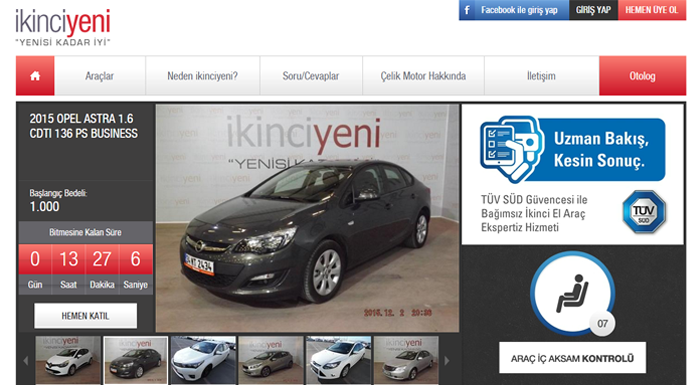Open the İletişim menu item
This screenshot has width=700, height=385.
[x=542, y=75]
